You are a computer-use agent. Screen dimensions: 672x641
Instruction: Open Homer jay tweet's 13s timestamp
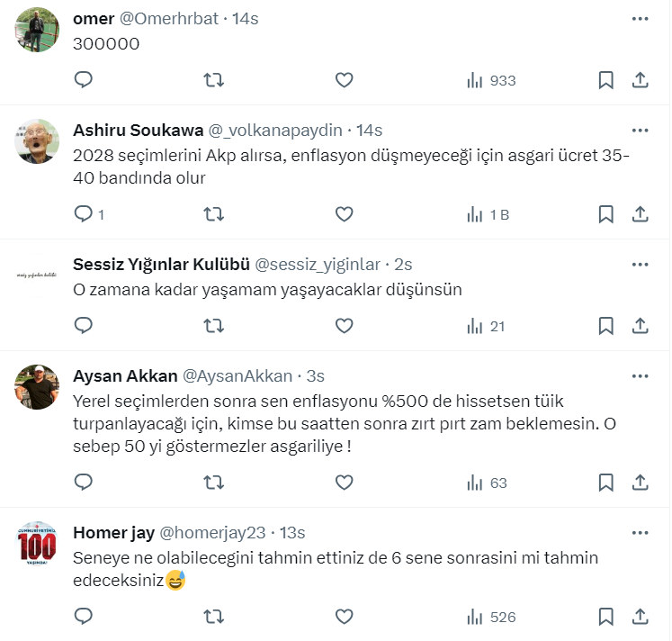coord(292,532)
